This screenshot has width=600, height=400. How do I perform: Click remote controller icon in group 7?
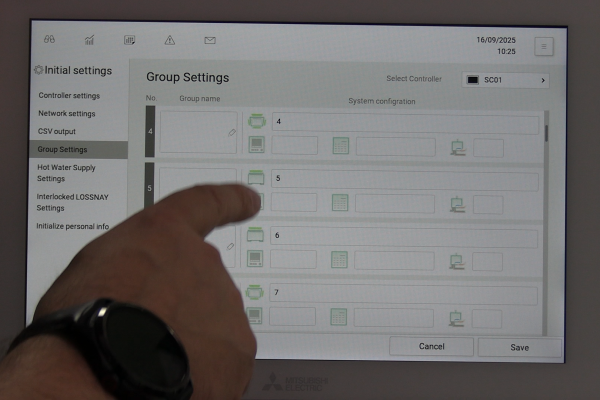point(254,316)
